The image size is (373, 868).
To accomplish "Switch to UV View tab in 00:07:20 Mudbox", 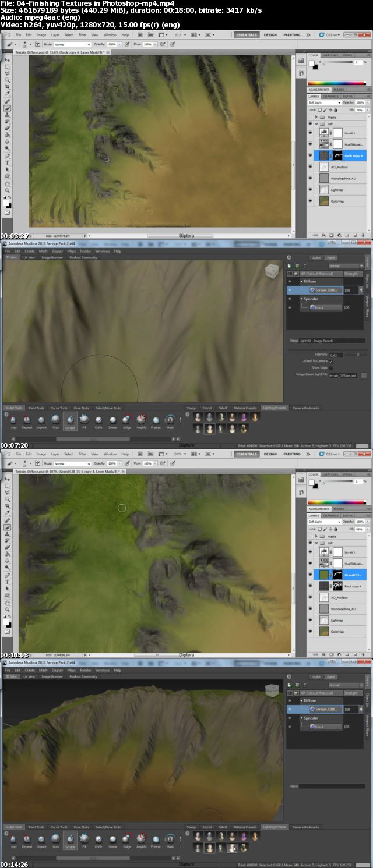I will [x=29, y=257].
